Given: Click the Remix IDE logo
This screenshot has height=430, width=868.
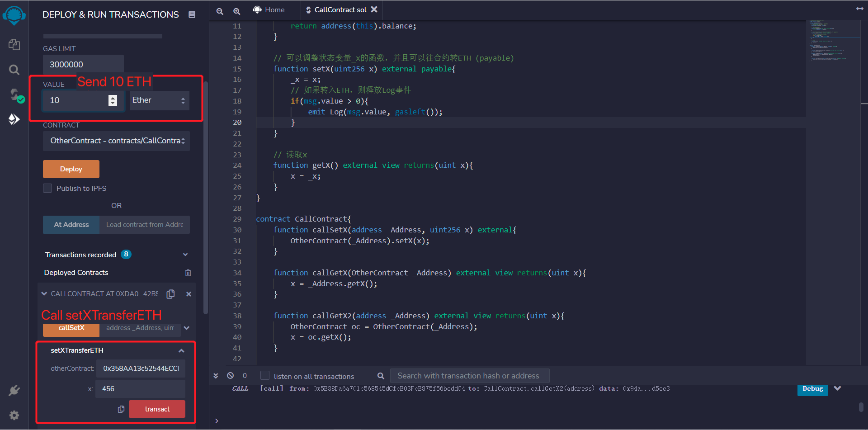Looking at the screenshot, I should pyautogui.click(x=14, y=15).
